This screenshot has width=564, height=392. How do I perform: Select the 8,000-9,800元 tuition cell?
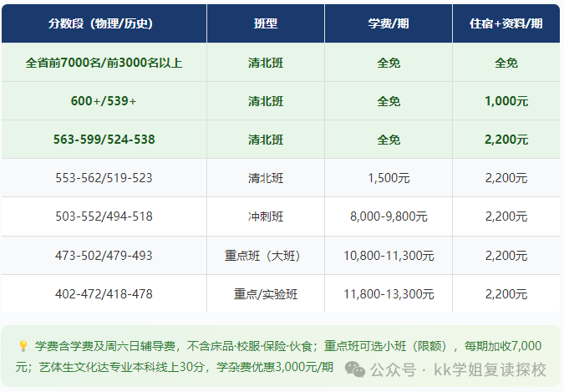coord(389,216)
